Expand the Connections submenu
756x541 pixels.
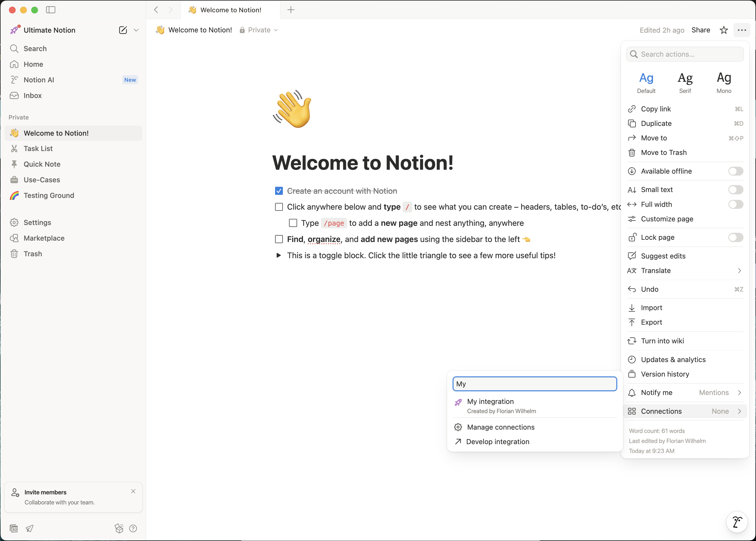pos(685,411)
